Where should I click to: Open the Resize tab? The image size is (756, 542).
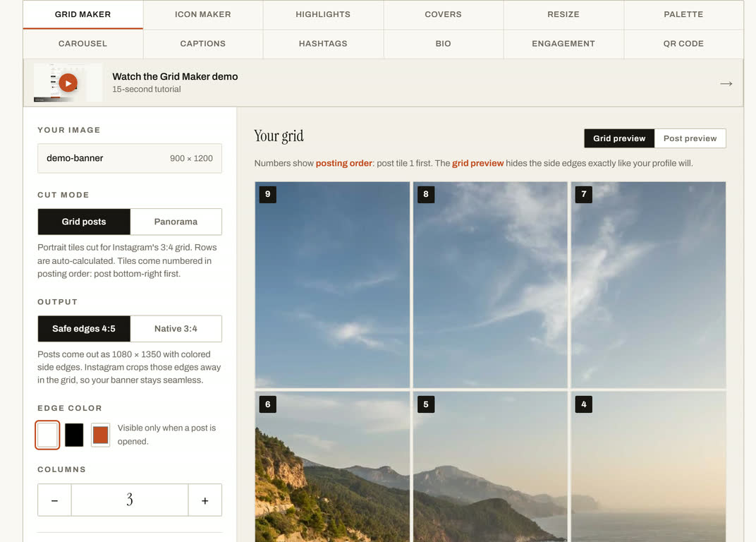tap(563, 15)
